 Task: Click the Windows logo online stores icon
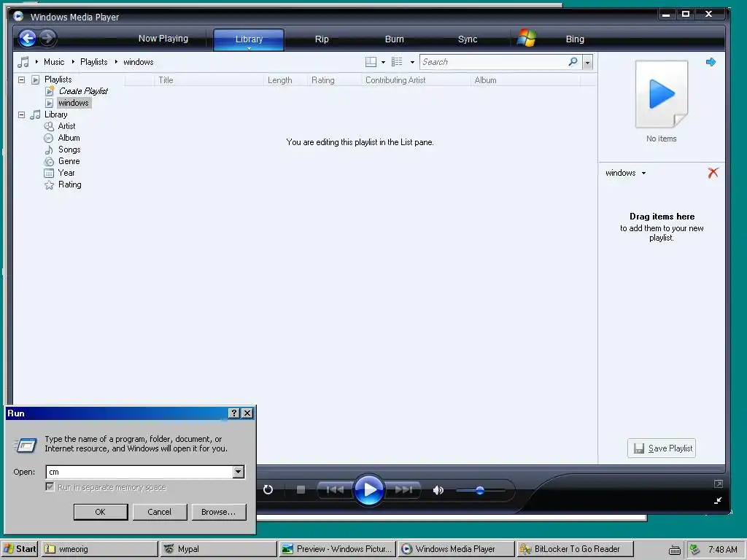[527, 38]
